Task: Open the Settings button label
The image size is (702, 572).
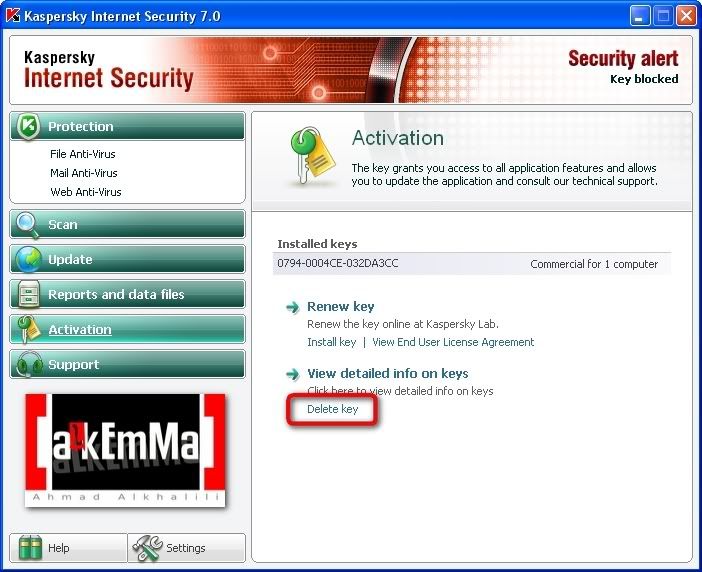Action: click(186, 548)
